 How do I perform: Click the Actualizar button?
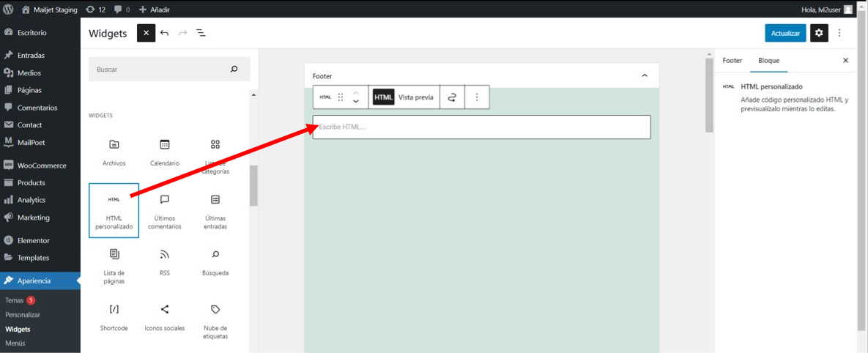click(785, 33)
